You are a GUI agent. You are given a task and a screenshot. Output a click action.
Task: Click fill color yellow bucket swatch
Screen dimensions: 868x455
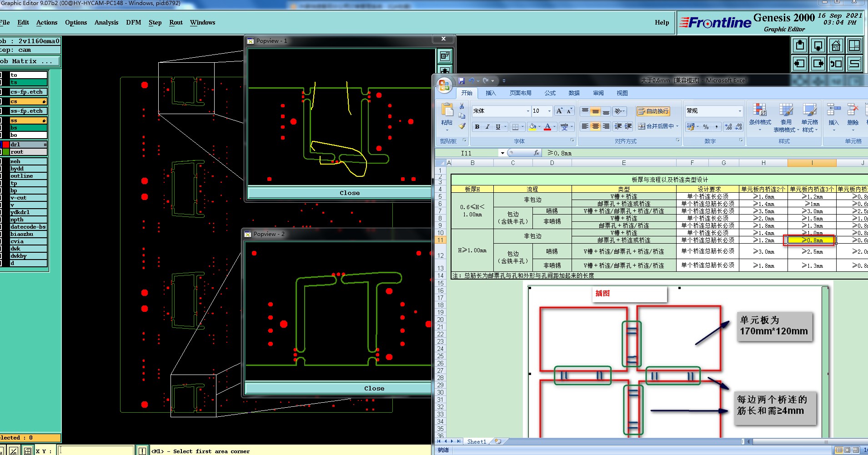coord(533,127)
